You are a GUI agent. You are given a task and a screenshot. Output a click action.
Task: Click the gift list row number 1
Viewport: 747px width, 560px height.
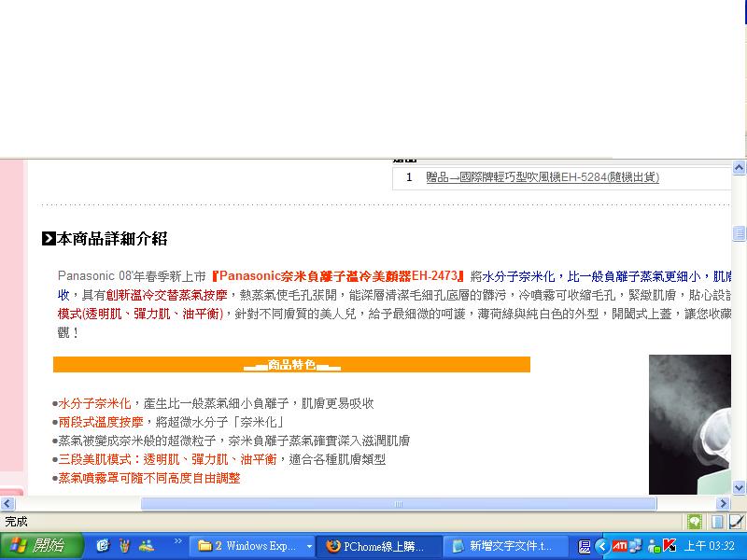click(409, 177)
